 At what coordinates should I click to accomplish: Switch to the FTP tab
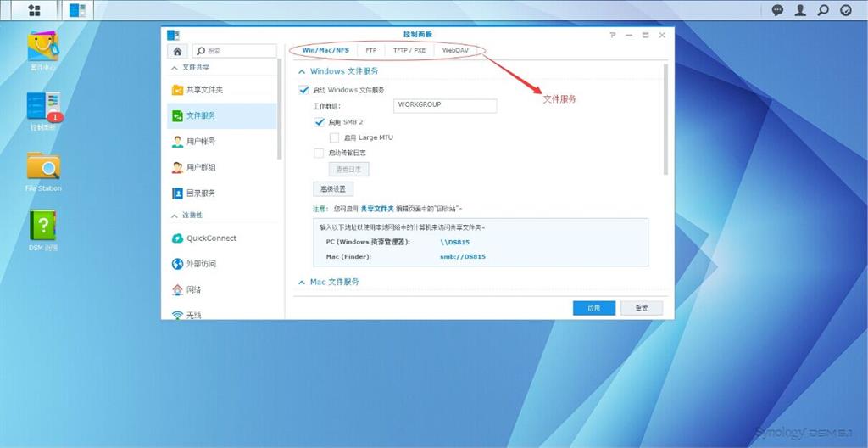point(371,50)
